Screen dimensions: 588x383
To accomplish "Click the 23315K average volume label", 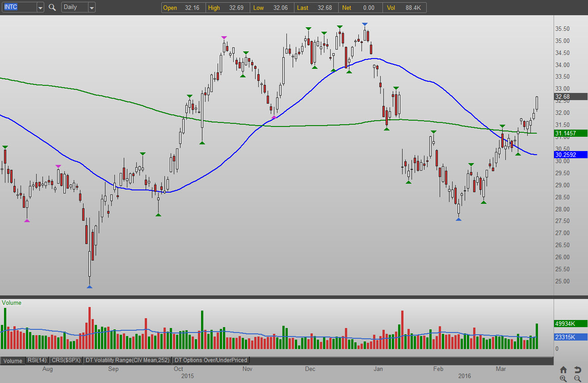I will click(x=571, y=337).
